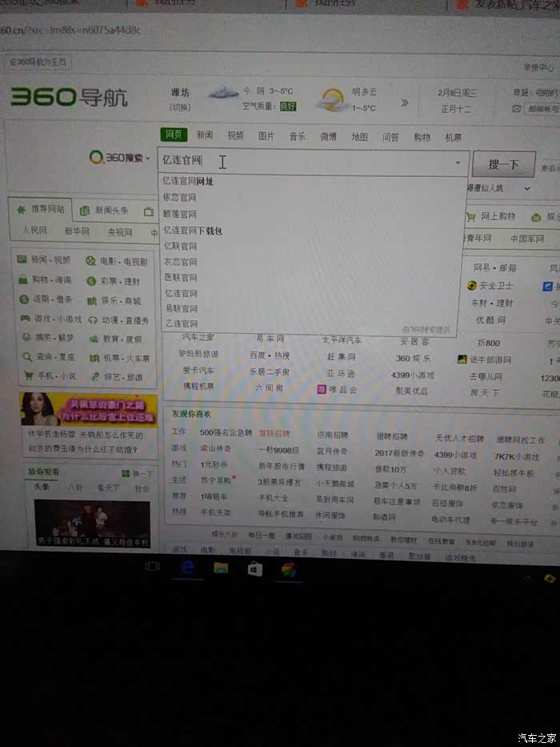Click the 唯品会 site icon
This screenshot has height=747, width=560.
pyautogui.click(x=322, y=389)
